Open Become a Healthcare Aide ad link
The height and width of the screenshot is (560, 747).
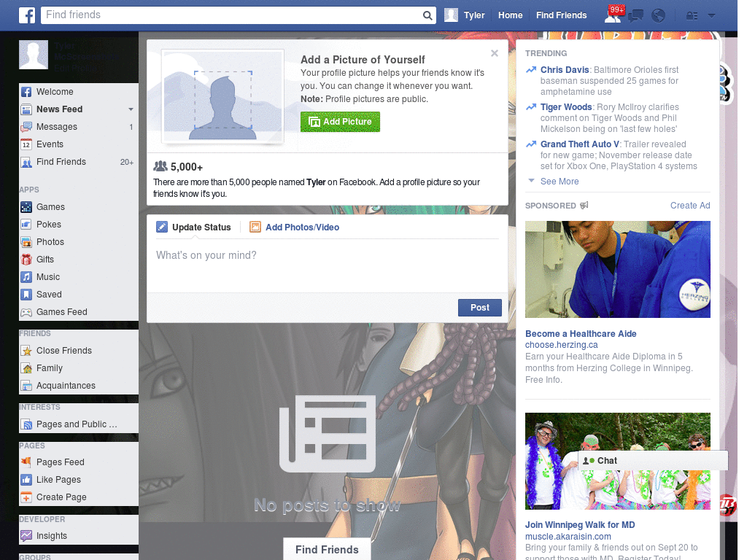pos(581,334)
